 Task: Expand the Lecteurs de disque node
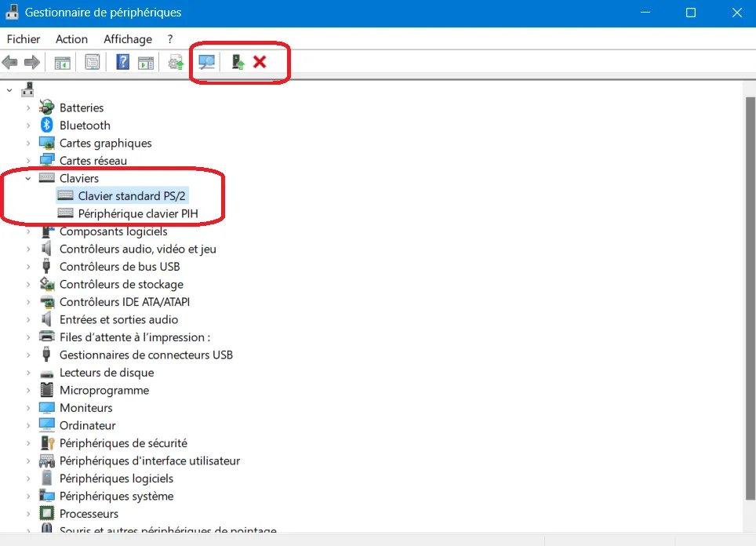click(x=28, y=373)
